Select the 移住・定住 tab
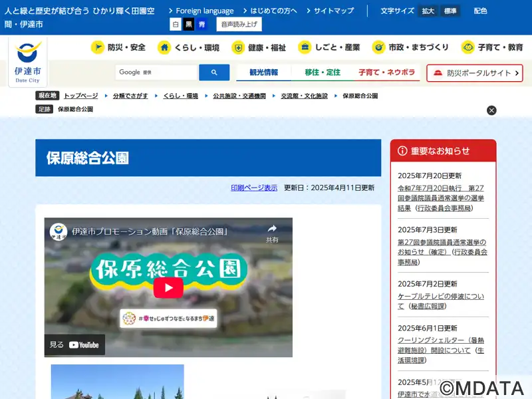 (x=323, y=72)
